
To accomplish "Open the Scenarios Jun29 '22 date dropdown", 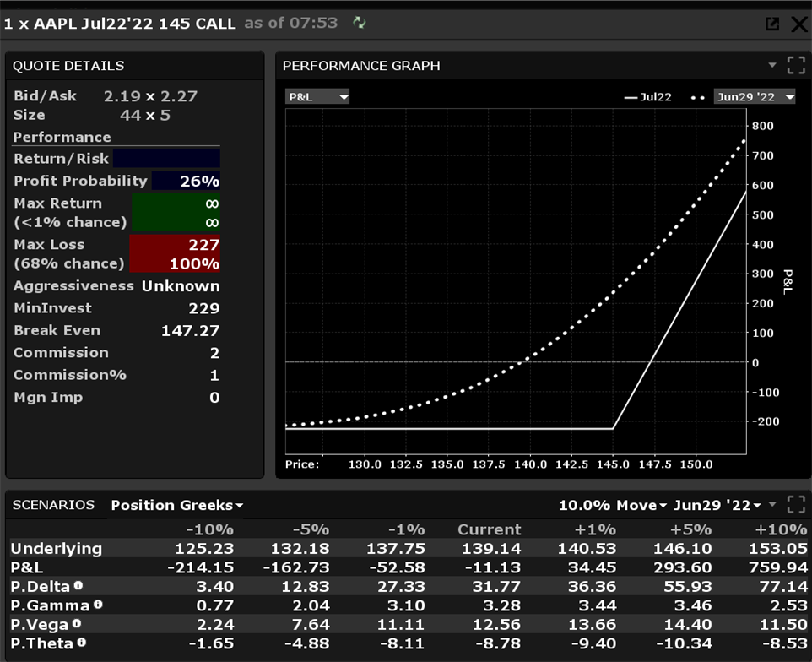I will [x=717, y=505].
